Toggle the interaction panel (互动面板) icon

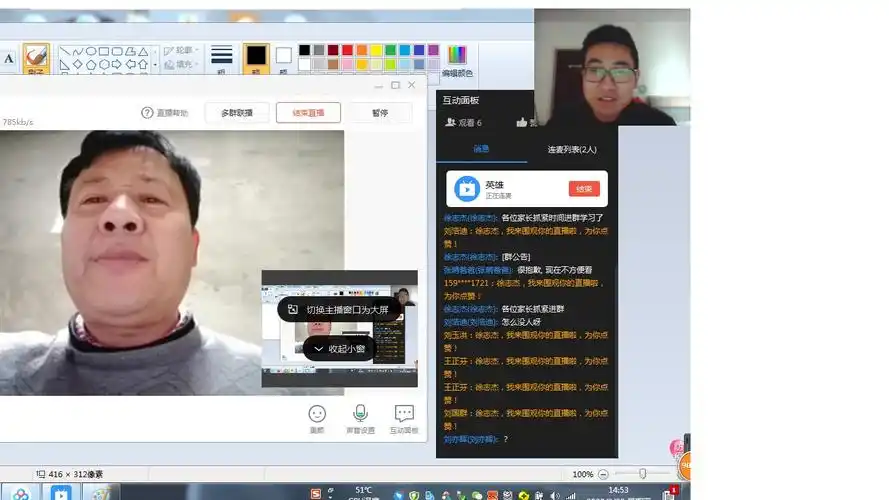point(404,413)
